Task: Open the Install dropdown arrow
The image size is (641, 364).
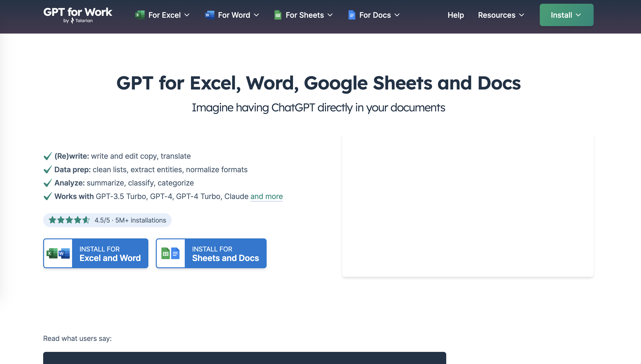Action: point(578,15)
